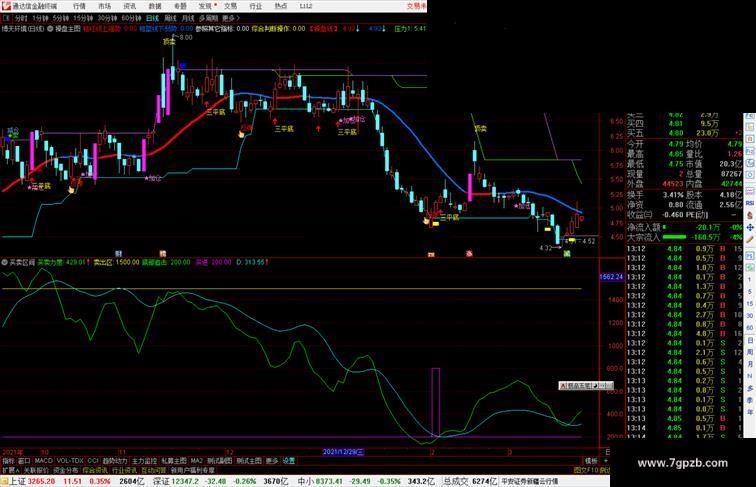Select the 主力监控 indicator tab
The width and height of the screenshot is (756, 487).
point(145,461)
